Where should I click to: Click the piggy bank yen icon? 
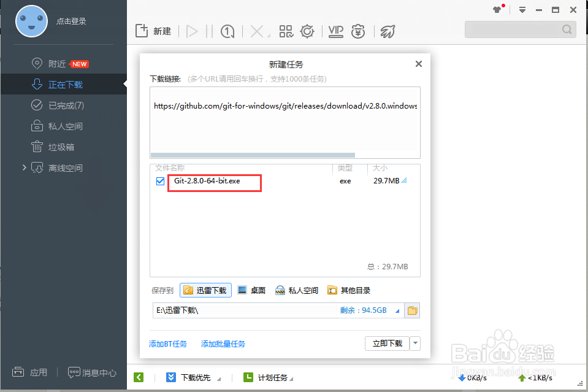tap(357, 31)
